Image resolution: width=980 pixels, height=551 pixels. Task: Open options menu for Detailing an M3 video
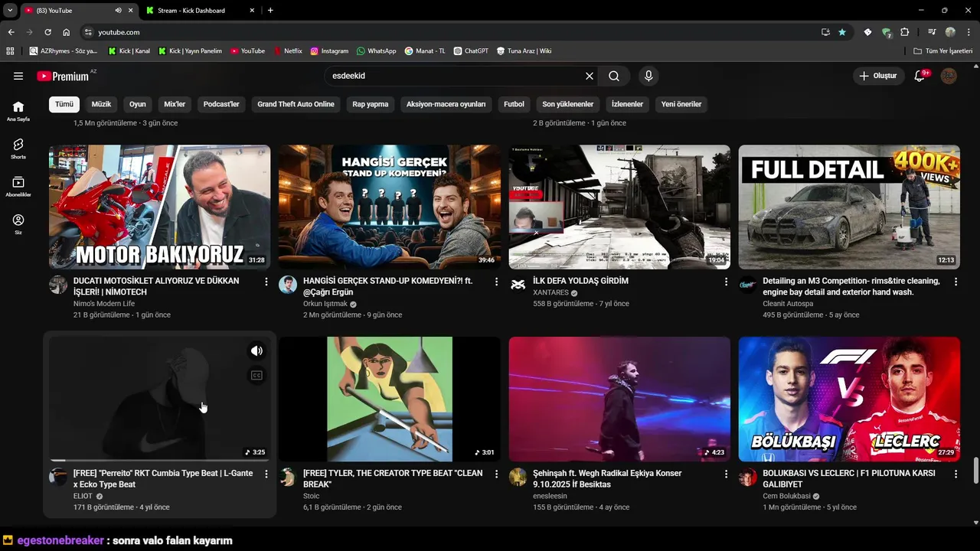[x=955, y=282]
